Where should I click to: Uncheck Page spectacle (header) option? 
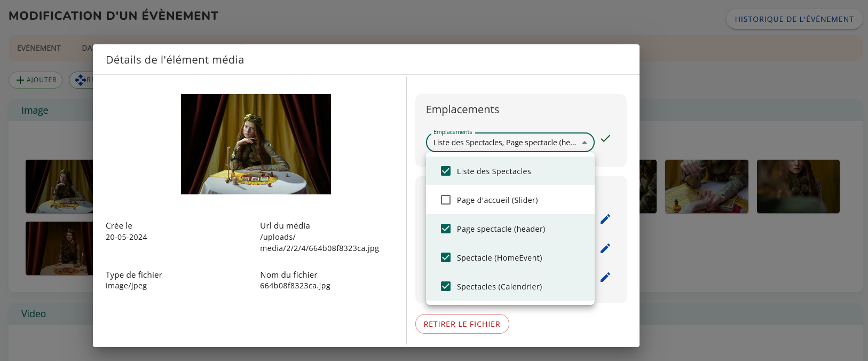[446, 229]
